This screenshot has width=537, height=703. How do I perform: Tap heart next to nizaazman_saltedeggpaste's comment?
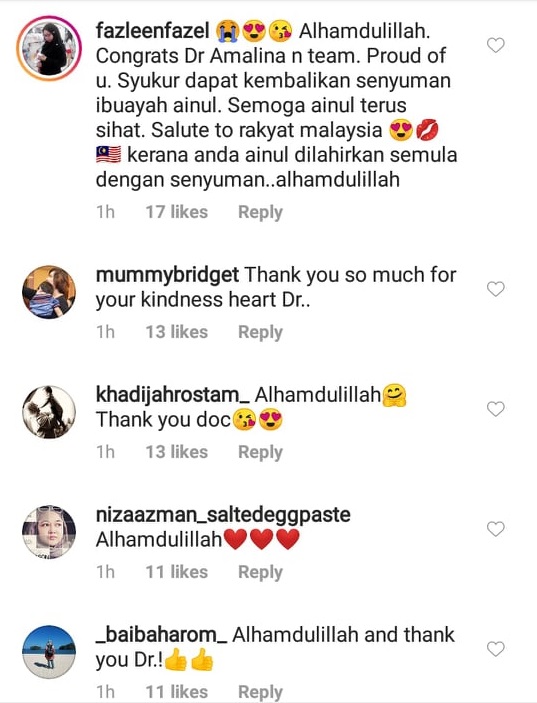click(496, 529)
